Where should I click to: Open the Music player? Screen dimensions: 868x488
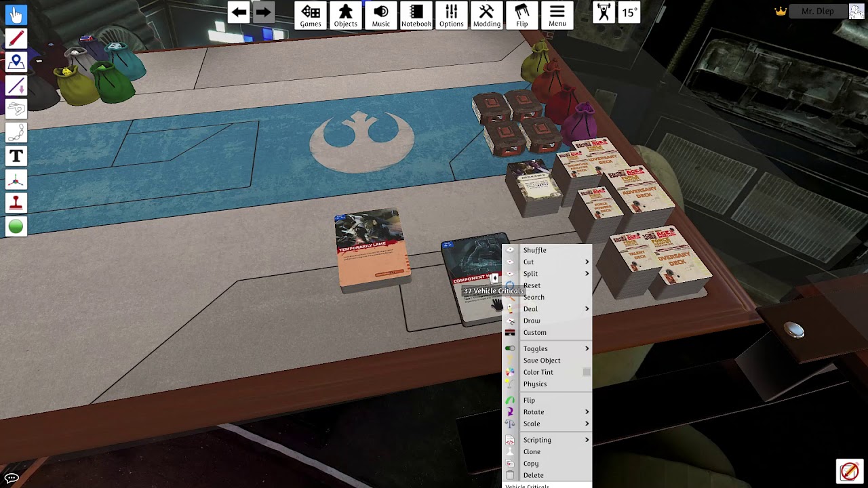click(x=381, y=15)
